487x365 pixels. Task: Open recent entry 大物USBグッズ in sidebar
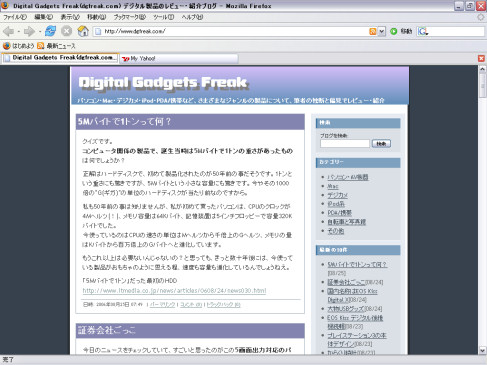[x=346, y=309]
